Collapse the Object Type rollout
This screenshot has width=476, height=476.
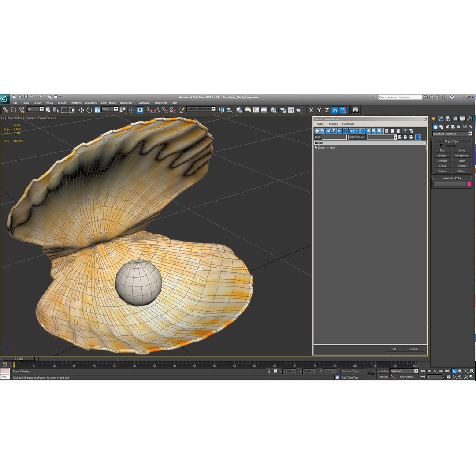click(452, 141)
